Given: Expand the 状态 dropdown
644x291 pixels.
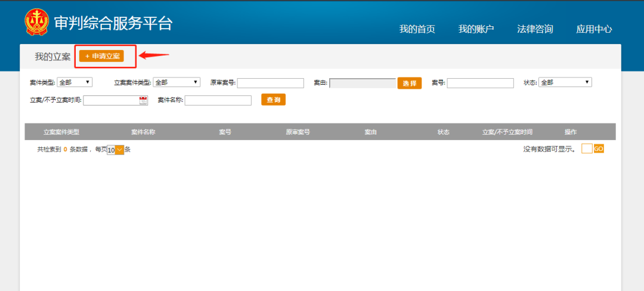Looking at the screenshot, I should tap(565, 82).
